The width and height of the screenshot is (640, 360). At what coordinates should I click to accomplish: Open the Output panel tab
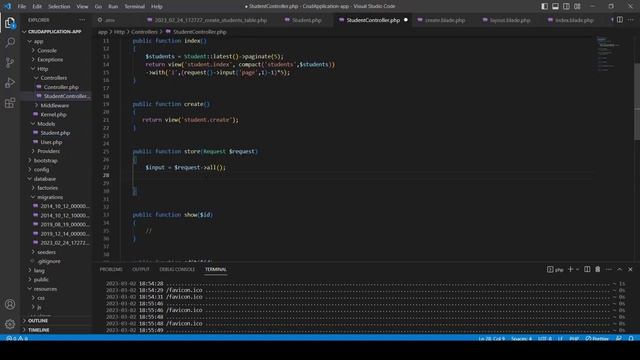141,269
